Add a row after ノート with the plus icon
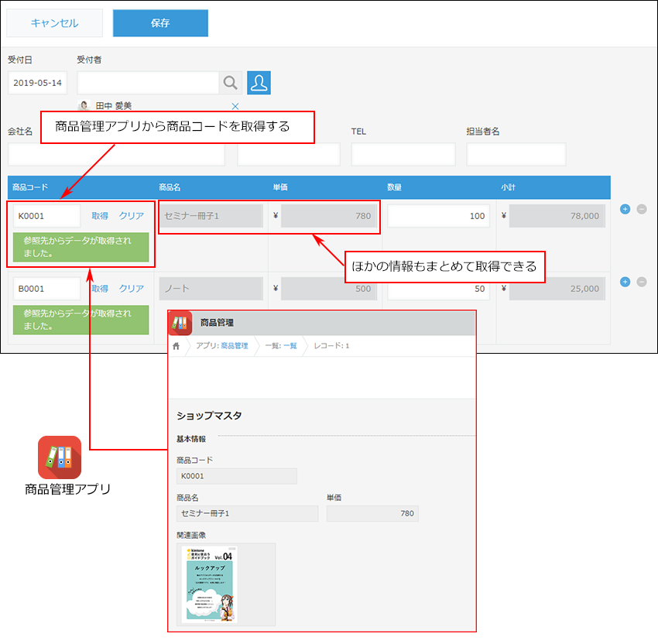The height and width of the screenshot is (644, 658). coord(625,282)
